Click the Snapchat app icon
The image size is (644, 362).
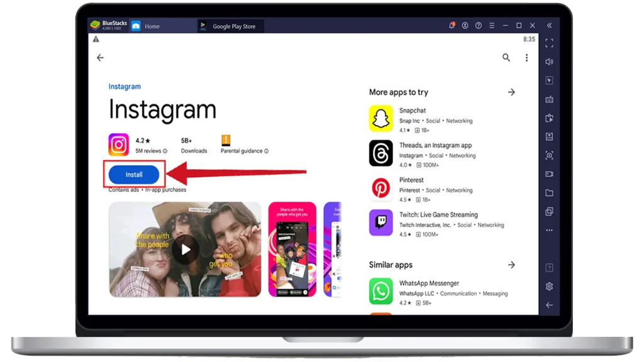[x=380, y=119]
